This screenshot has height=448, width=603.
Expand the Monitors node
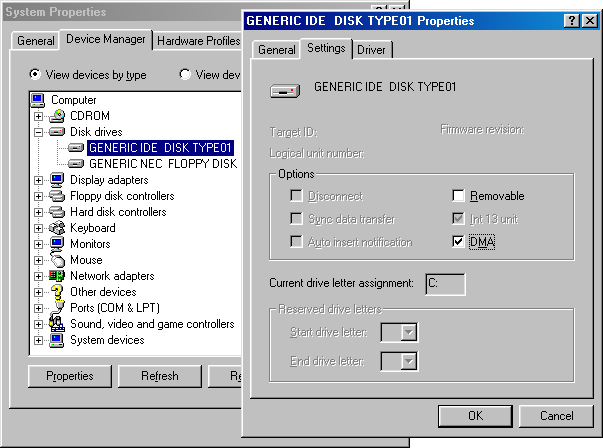pyautogui.click(x=38, y=244)
